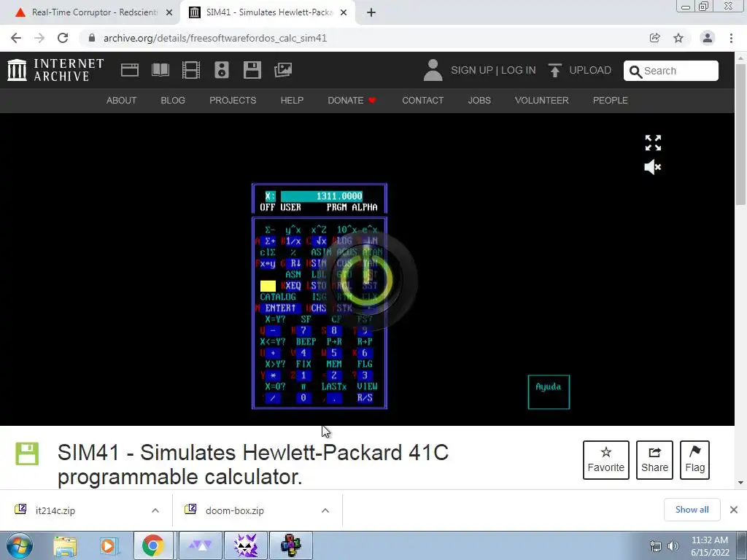The width and height of the screenshot is (747, 560).
Task: Open the Web archive icon
Action: point(130,70)
